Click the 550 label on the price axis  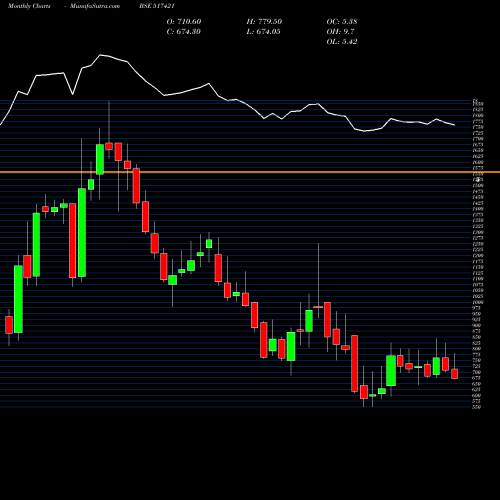477,407
